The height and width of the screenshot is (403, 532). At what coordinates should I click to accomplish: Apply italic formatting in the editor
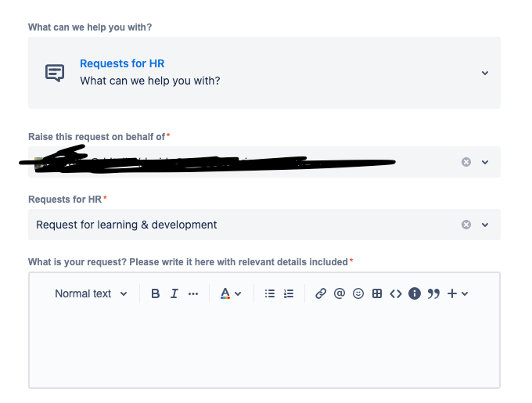click(x=174, y=293)
